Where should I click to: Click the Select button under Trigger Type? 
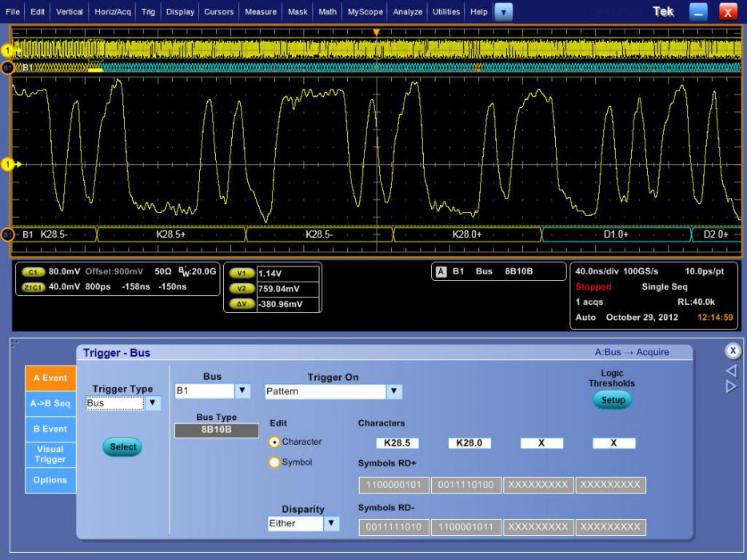[x=122, y=446]
